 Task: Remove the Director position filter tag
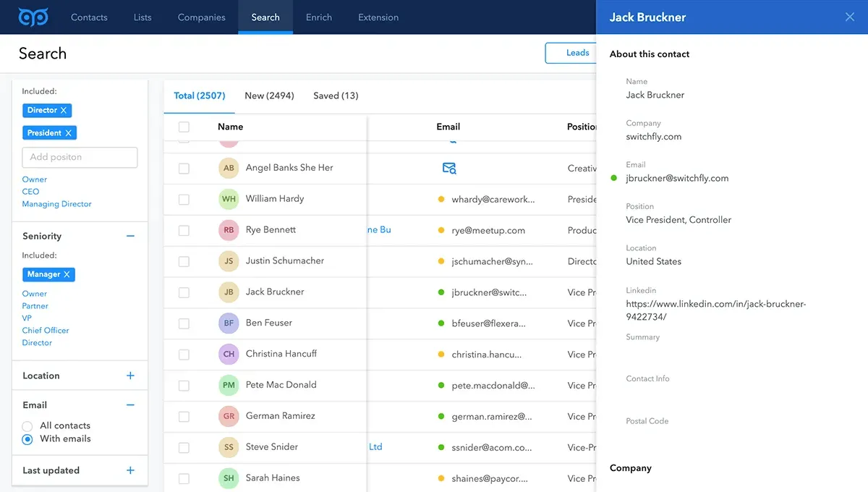coord(62,110)
